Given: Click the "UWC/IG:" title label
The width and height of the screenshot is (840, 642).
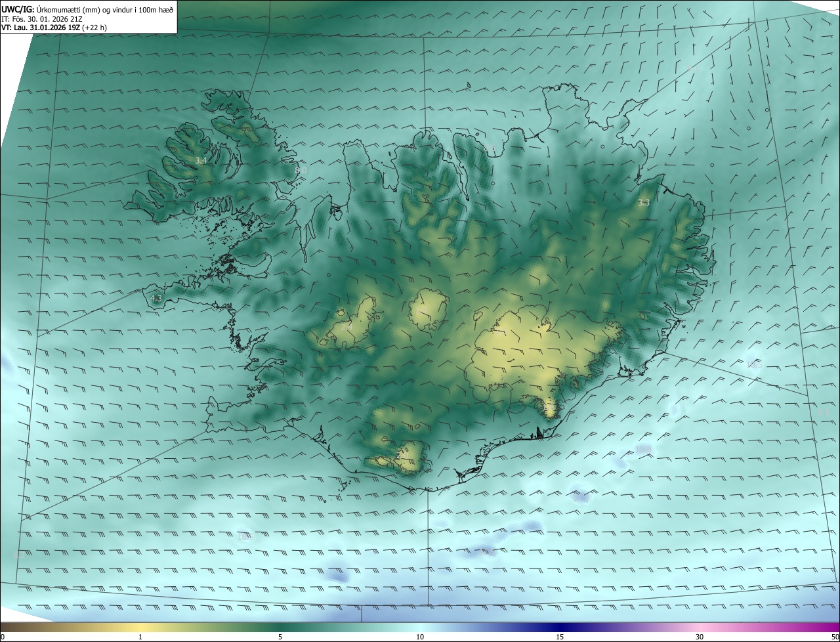Looking at the screenshot, I should click(18, 9).
